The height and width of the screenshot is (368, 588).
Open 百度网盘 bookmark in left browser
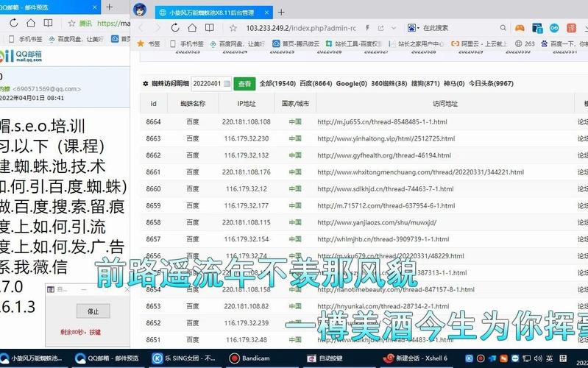click(x=76, y=38)
